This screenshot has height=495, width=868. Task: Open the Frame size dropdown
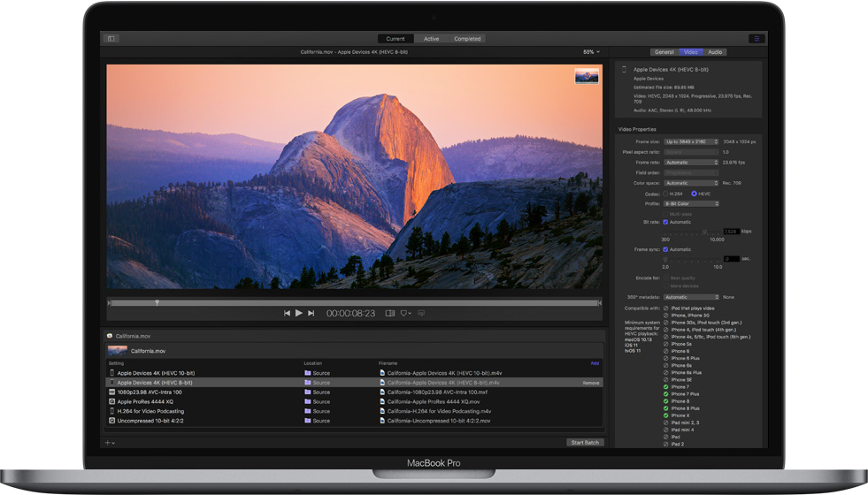(691, 141)
